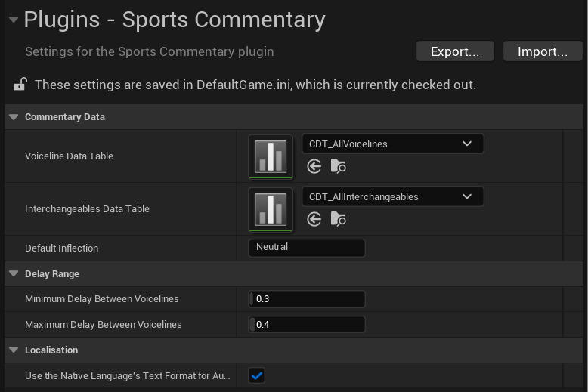Browse to CDT_AllInterchangeables in Content Browser
The width and height of the screenshot is (588, 392).
tap(339, 219)
